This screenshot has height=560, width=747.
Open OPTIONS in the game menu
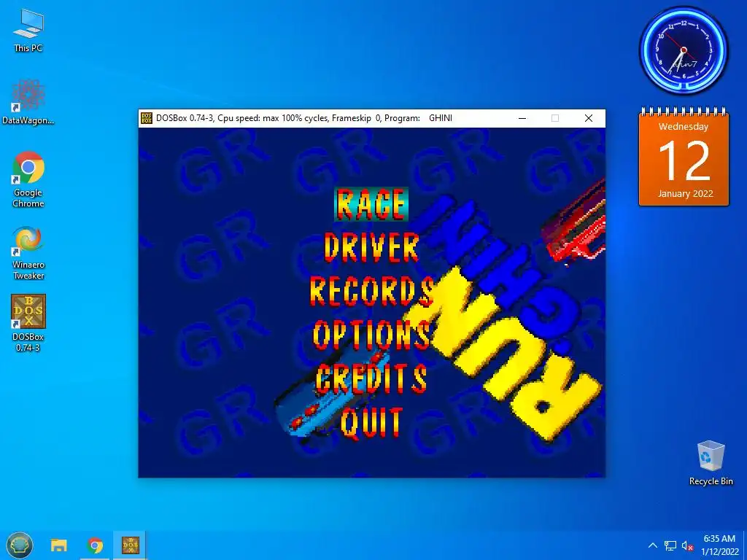(x=371, y=335)
